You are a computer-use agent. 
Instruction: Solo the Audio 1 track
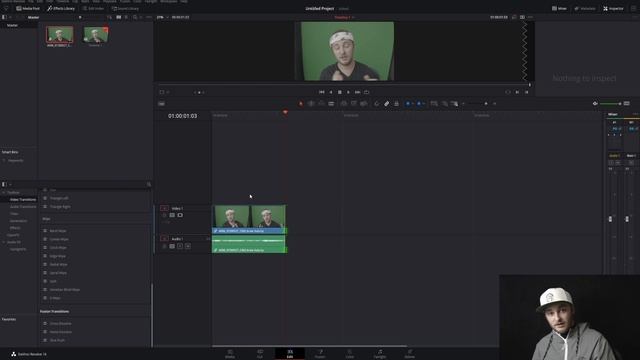click(x=180, y=246)
